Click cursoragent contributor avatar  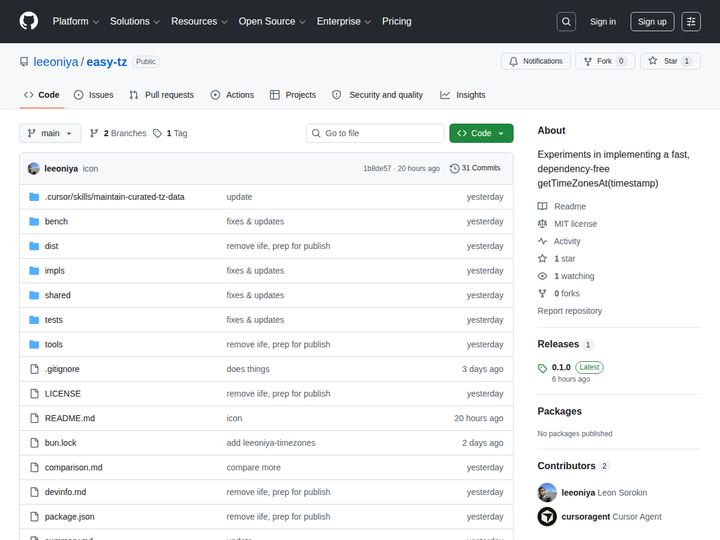tap(547, 517)
